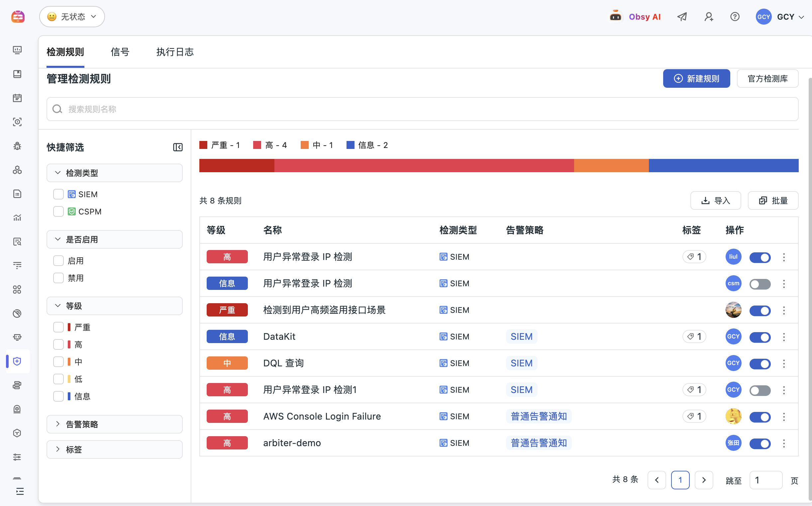Check the 低 level checkbox
This screenshot has height=506, width=812.
58,379
